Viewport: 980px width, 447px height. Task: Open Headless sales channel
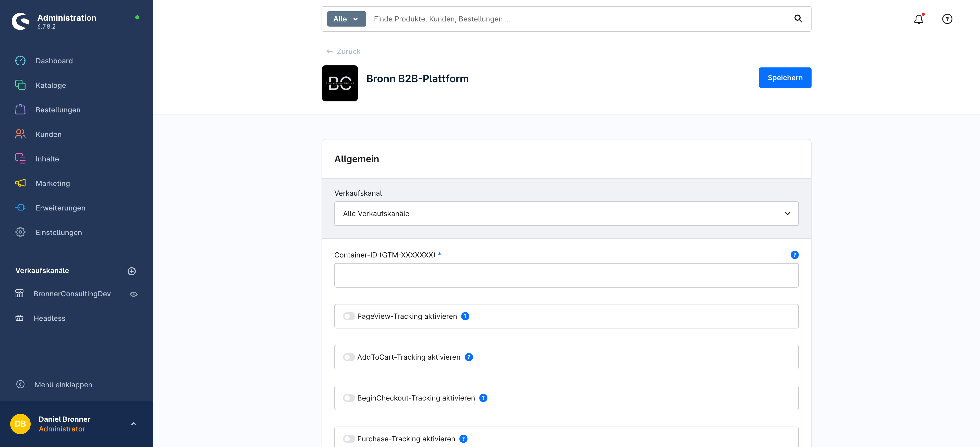point(50,318)
